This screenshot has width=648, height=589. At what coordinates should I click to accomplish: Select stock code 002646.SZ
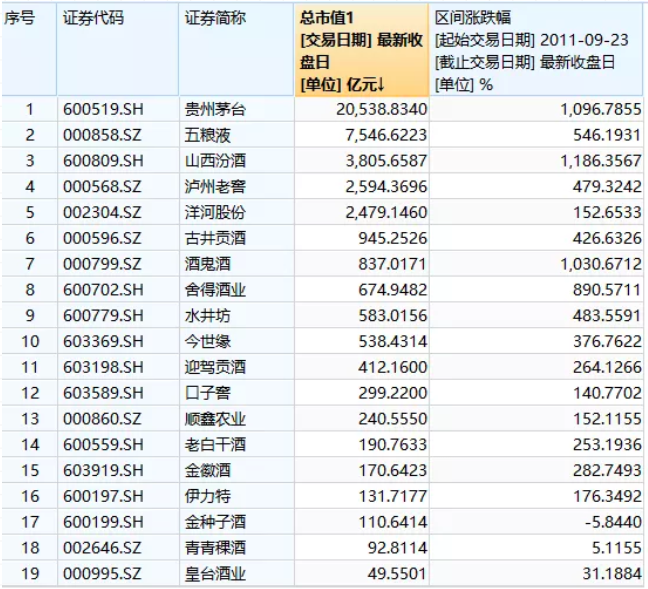tap(102, 548)
